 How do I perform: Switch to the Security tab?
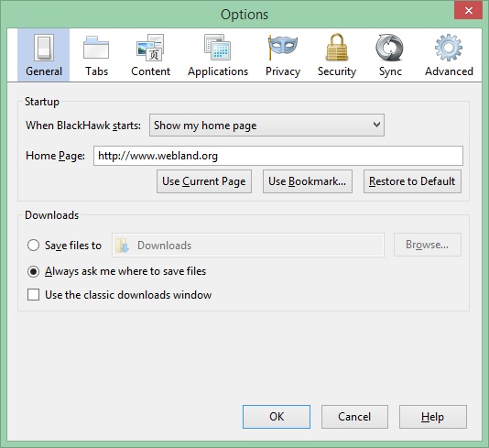point(337,55)
